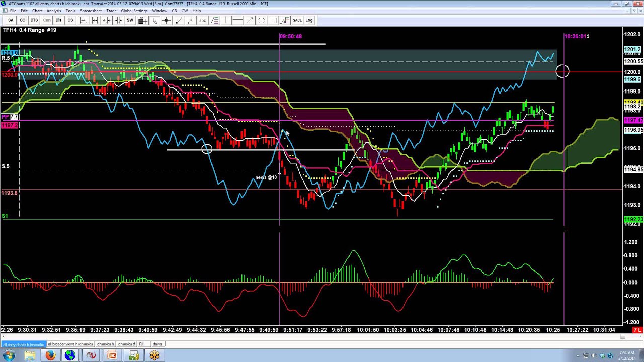This screenshot has height=362, width=644.
Task: Click the widen bars arrows icon
Action: [95, 20]
